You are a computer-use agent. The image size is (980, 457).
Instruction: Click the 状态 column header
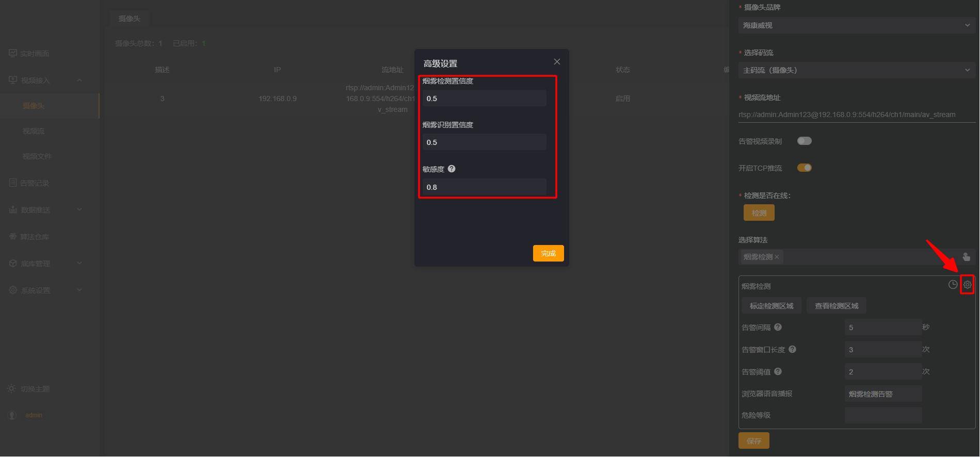pos(622,70)
